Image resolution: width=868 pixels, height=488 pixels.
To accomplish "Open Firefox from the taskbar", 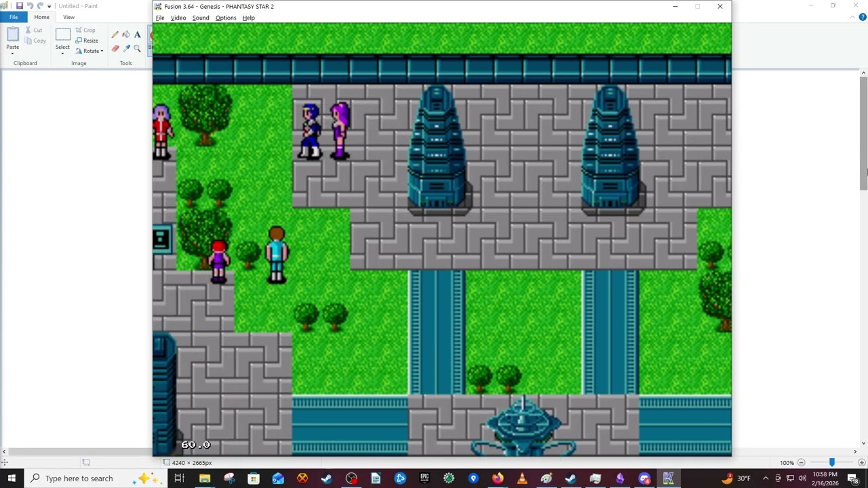I will (498, 479).
